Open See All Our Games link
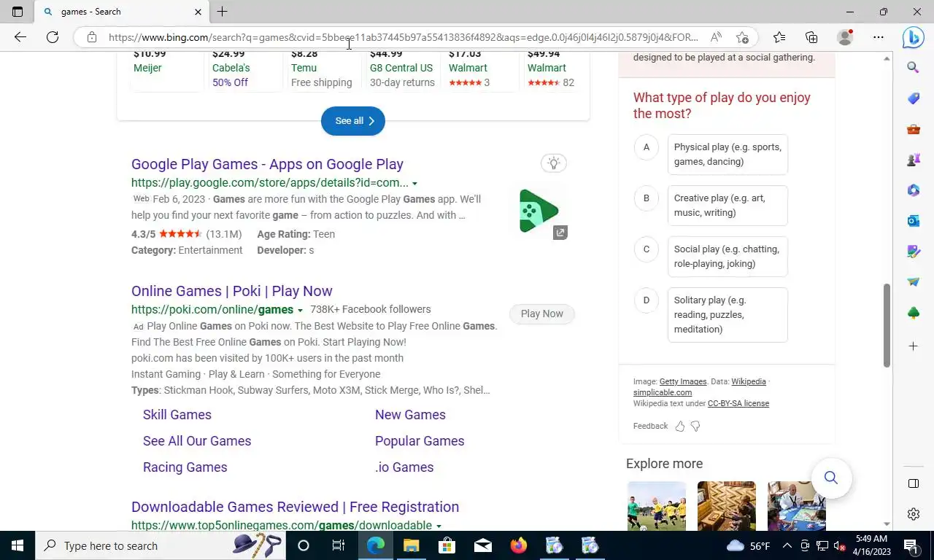The height and width of the screenshot is (560, 934). (x=197, y=441)
